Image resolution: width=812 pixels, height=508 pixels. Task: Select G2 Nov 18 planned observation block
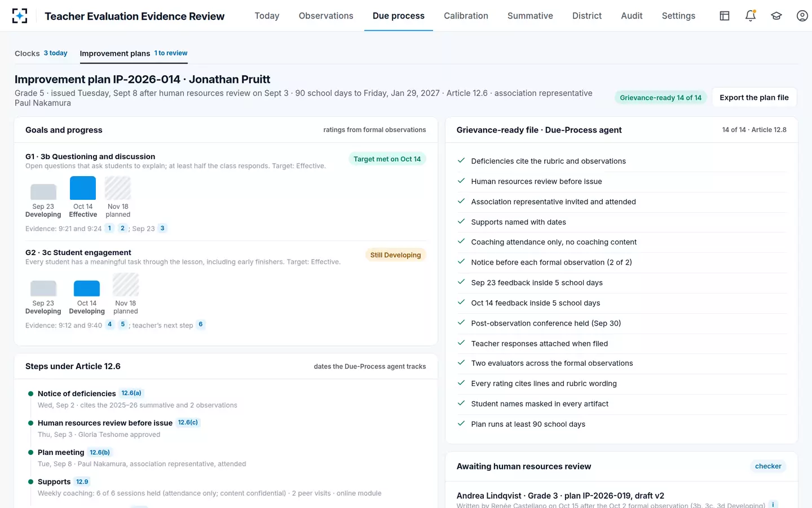126,284
